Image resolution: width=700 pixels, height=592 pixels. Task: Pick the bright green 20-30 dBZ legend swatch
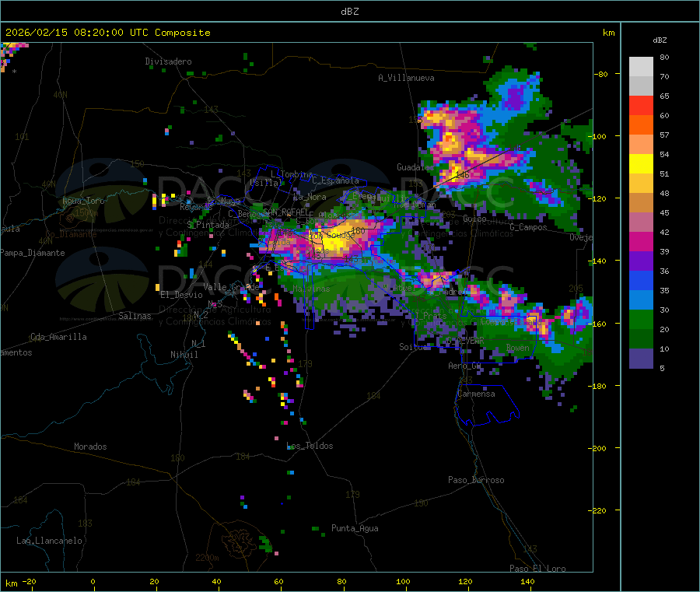pos(641,320)
